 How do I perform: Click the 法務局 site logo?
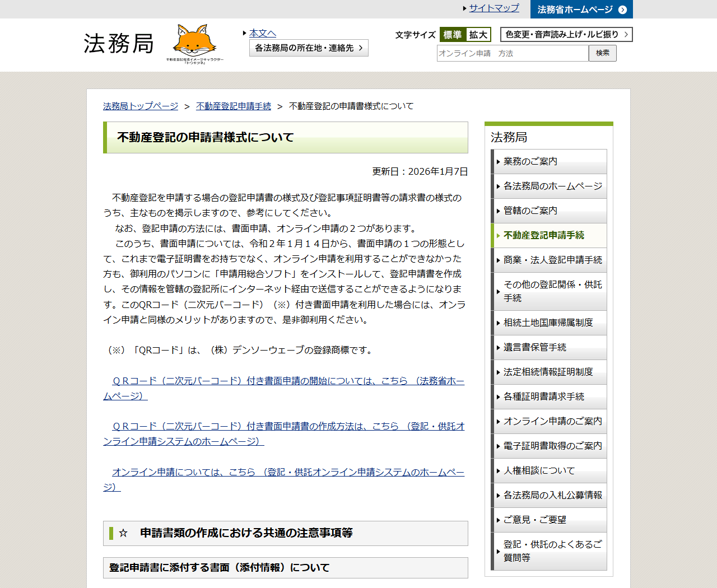pos(119,43)
